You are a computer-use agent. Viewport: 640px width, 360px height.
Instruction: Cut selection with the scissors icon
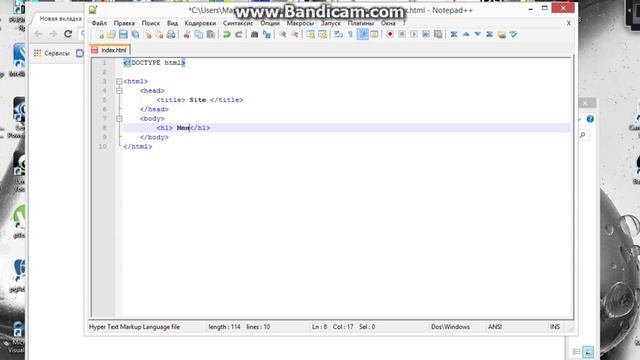click(x=187, y=35)
